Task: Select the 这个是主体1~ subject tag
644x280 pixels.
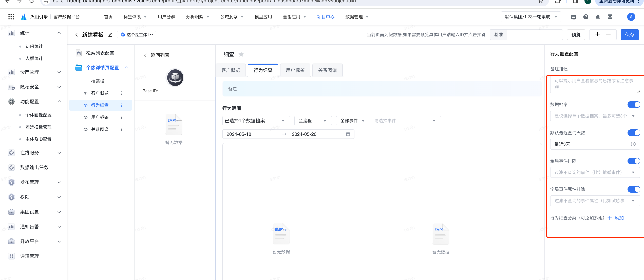Action: (137, 35)
